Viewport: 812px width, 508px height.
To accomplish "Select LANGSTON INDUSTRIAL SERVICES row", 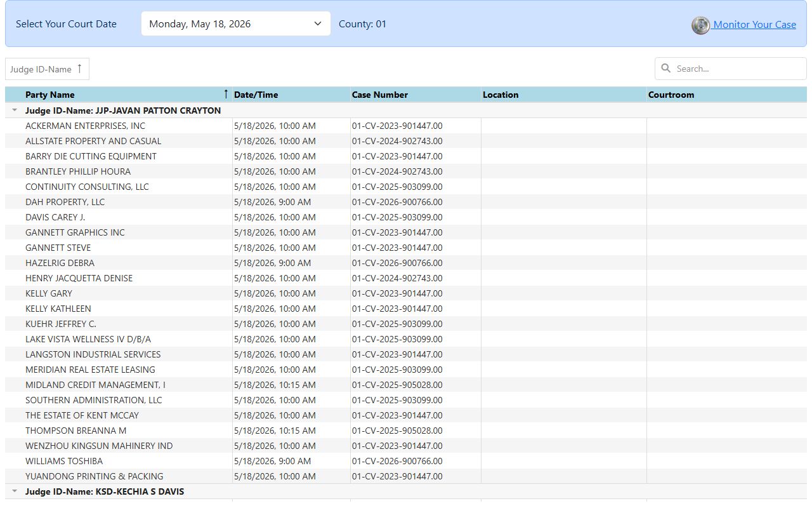I will (x=406, y=354).
